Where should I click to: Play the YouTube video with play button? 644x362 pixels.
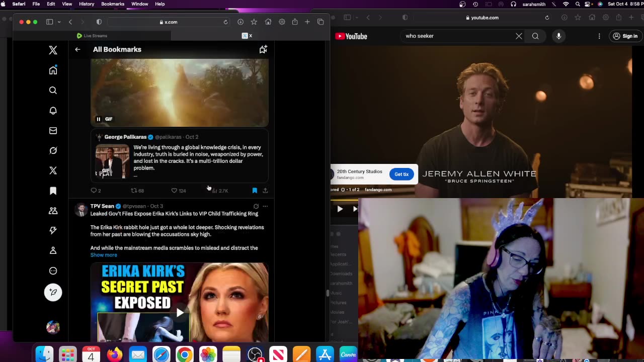tap(340, 209)
